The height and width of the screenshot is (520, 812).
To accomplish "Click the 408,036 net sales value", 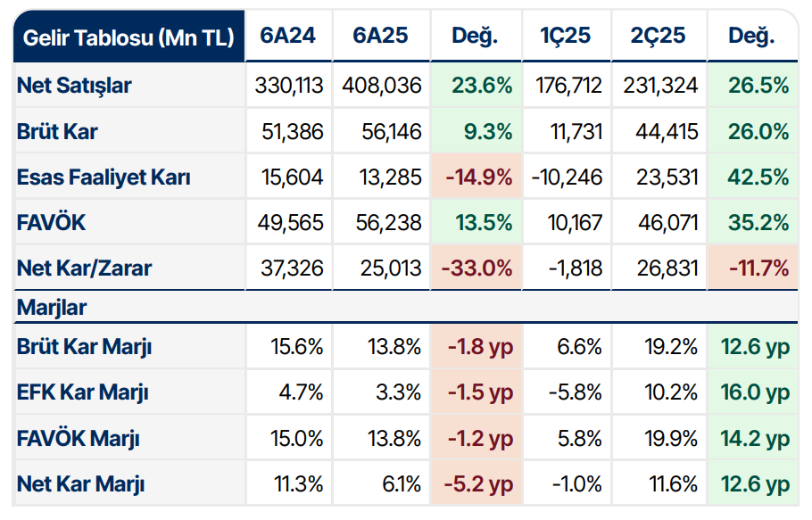I will (380, 86).
